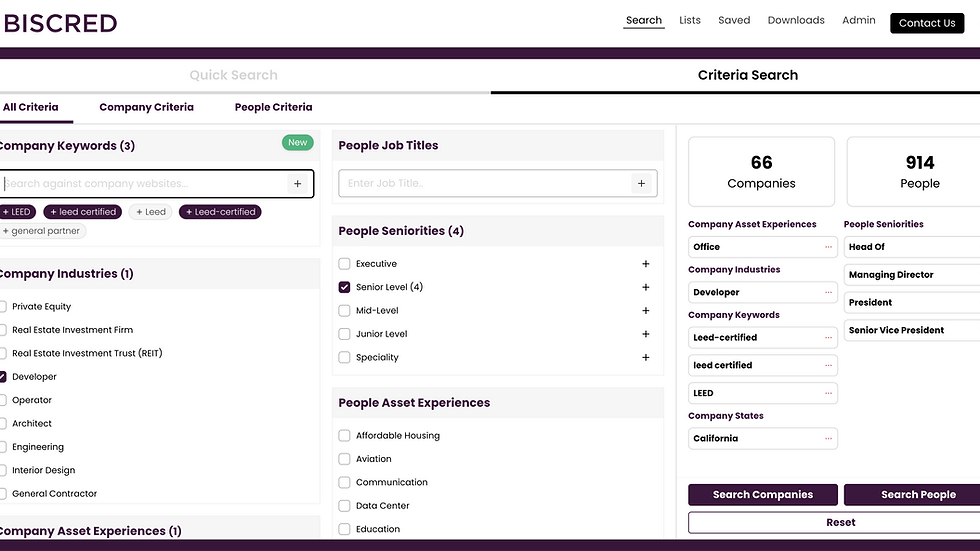Add the general partner keyword tag

tap(42, 231)
